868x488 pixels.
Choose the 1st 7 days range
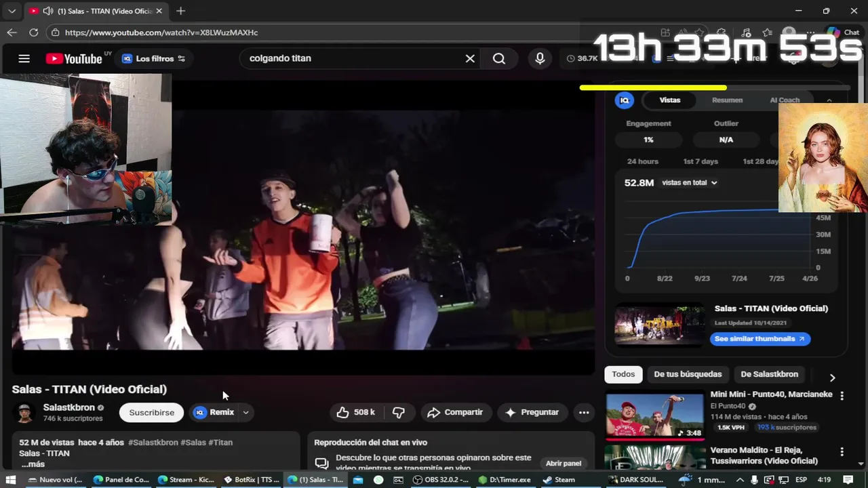(700, 161)
